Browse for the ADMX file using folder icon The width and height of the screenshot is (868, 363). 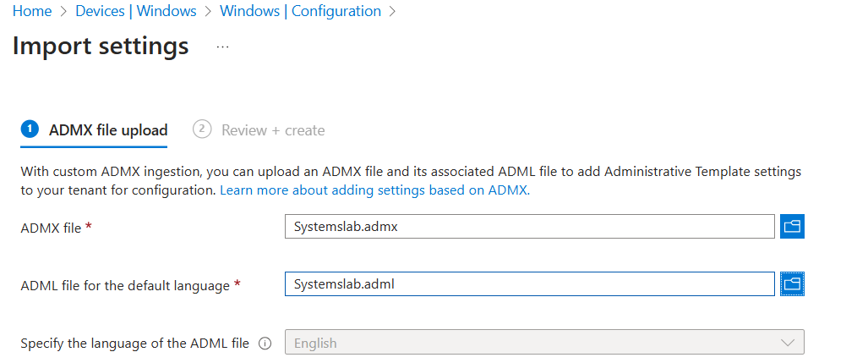pyautogui.click(x=792, y=226)
